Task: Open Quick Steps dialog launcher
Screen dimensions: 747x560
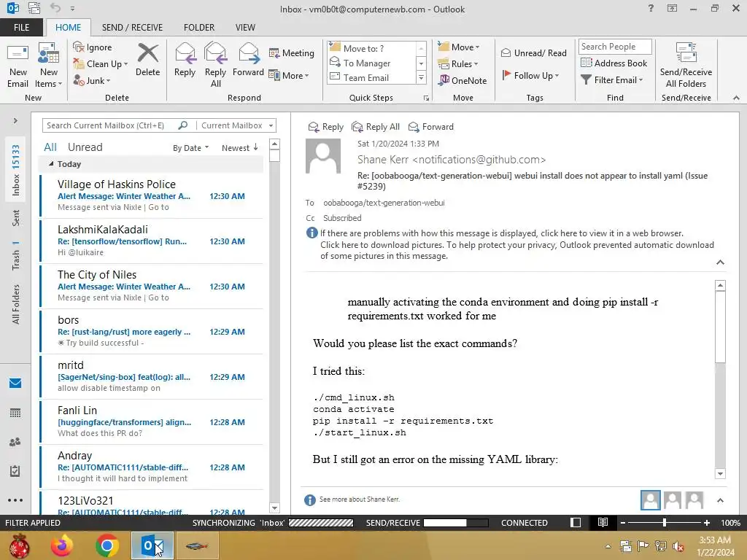Action: point(426,98)
